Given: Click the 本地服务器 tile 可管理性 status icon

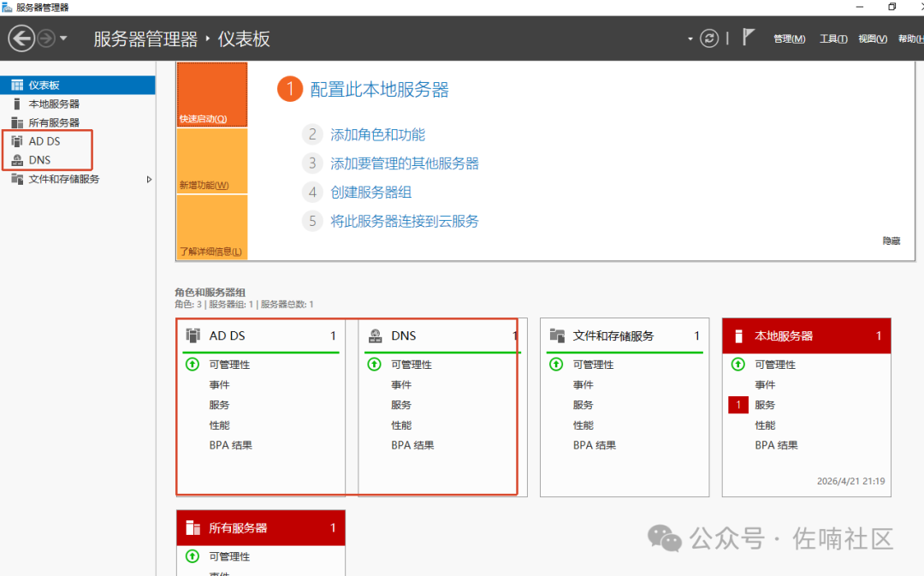Looking at the screenshot, I should click(x=737, y=365).
